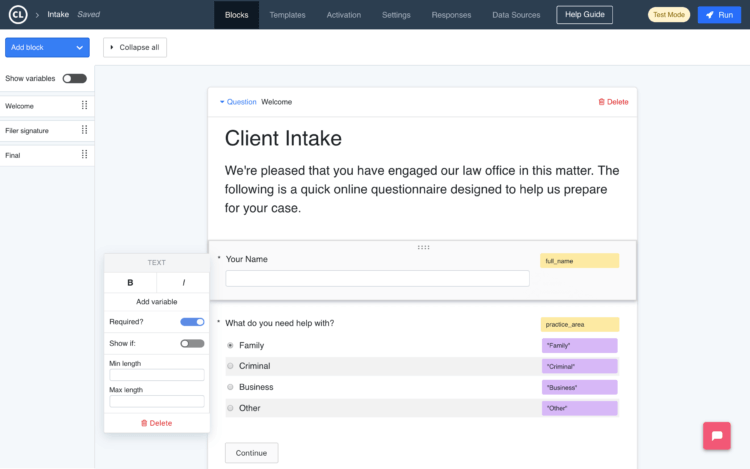
Task: Apply italic formatting in text panel
Action: 183,283
